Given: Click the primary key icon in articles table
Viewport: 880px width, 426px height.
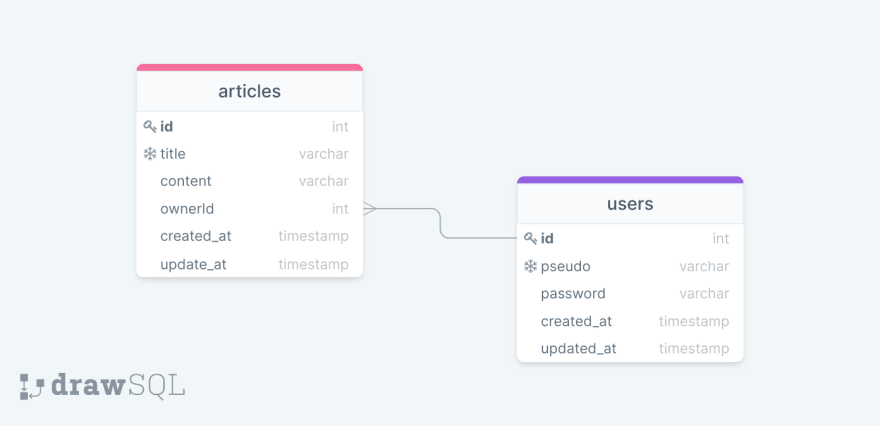Looking at the screenshot, I should tap(149, 127).
